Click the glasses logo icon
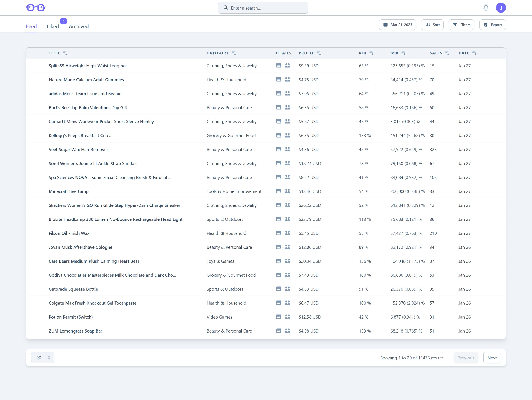 point(36,8)
